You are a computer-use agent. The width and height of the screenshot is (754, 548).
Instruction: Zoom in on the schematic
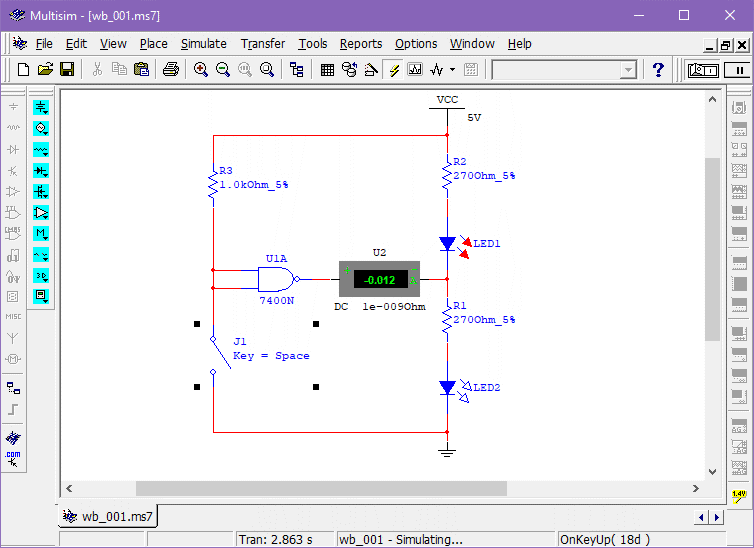tap(201, 69)
